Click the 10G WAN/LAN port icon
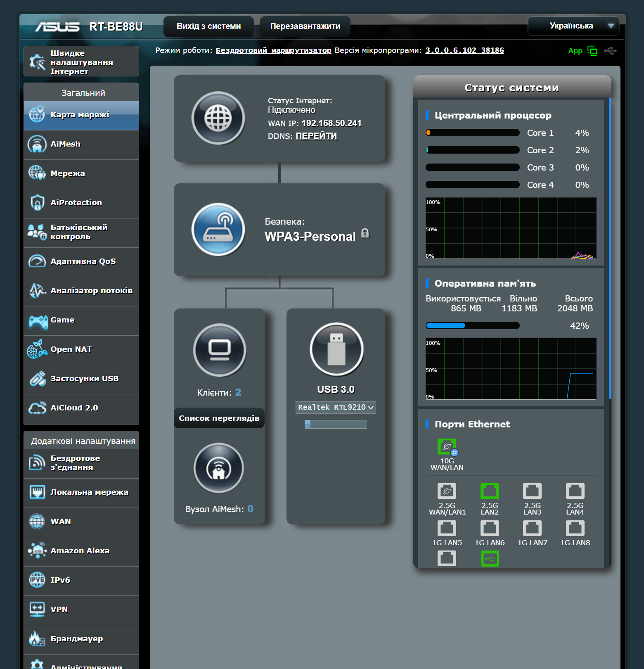Screen dimensions: 644x669 coord(447,447)
